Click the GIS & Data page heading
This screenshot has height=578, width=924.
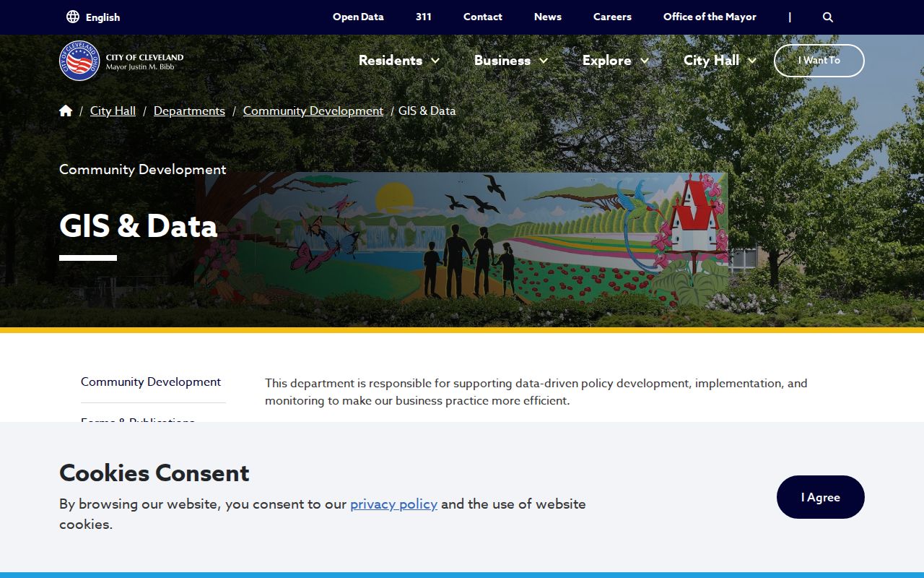point(138,225)
